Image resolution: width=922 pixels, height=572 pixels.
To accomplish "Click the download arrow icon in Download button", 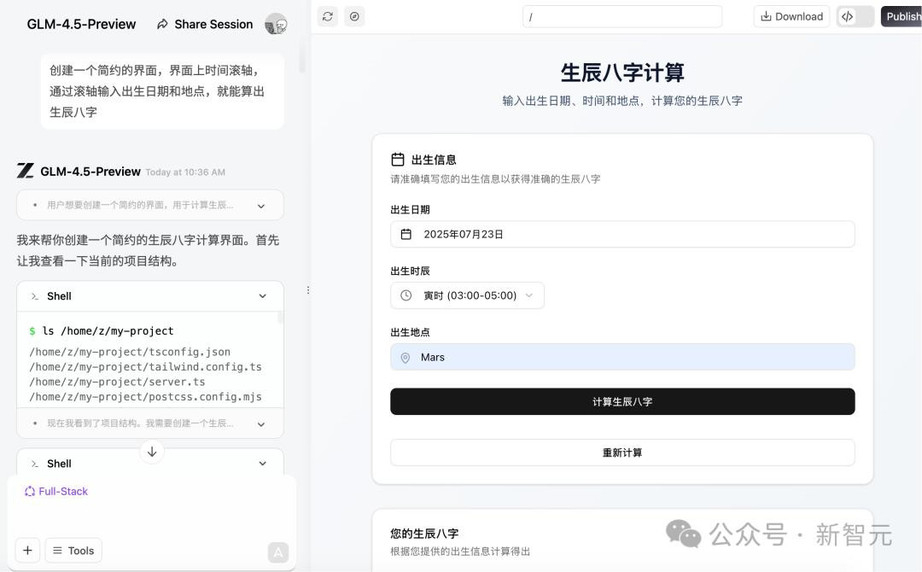I will 766,16.
